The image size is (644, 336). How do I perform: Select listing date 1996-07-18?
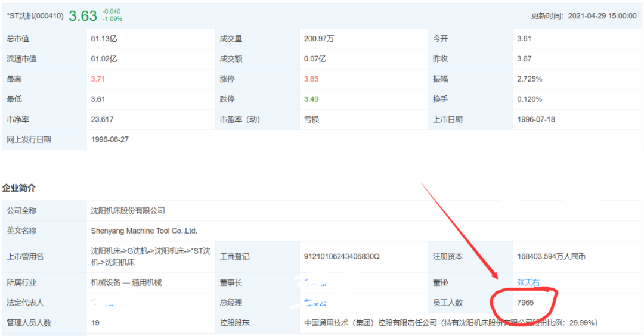coord(536,119)
